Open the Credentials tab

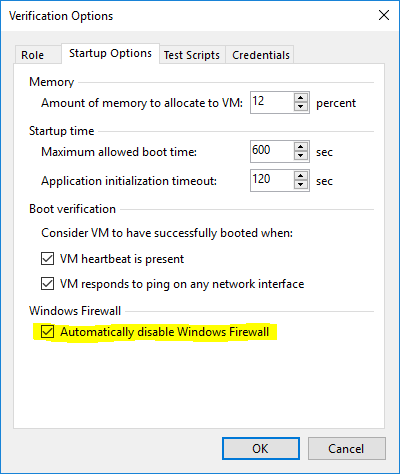pos(261,55)
